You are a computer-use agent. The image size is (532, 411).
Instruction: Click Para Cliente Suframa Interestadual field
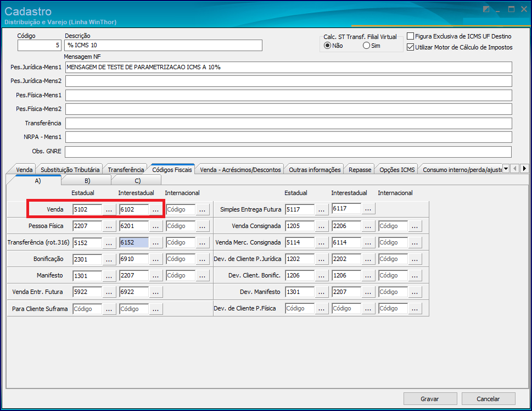coord(134,309)
